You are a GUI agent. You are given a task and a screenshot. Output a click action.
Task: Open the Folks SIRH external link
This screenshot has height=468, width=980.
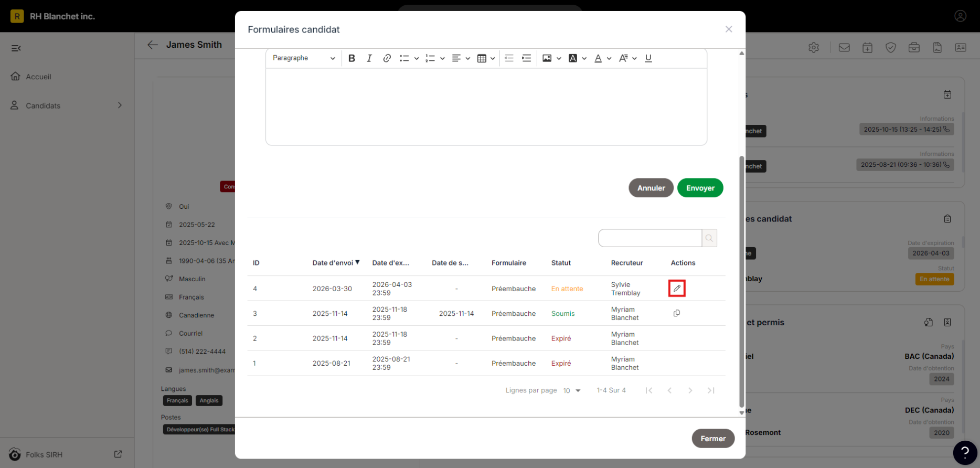click(x=118, y=454)
